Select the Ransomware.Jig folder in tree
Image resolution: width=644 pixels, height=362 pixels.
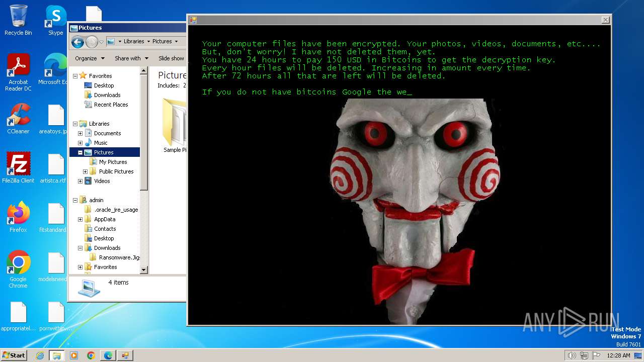pyautogui.click(x=119, y=257)
